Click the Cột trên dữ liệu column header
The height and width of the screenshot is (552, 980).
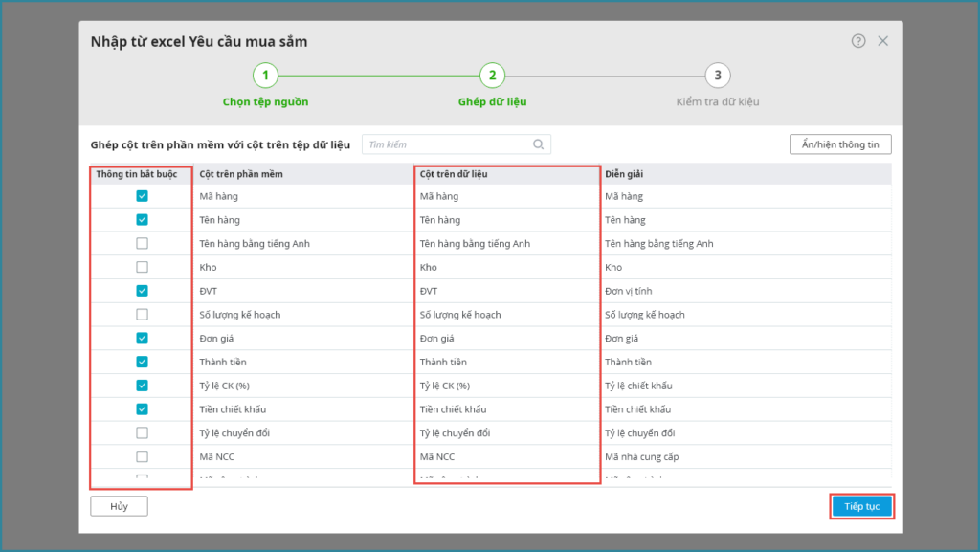click(507, 174)
